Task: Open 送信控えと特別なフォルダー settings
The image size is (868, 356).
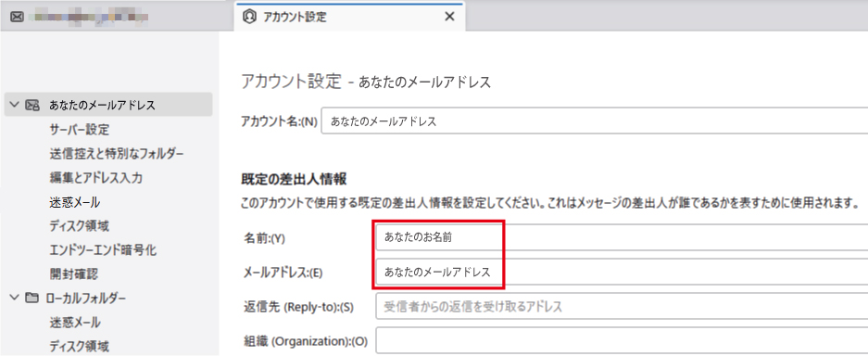Action: click(x=116, y=153)
